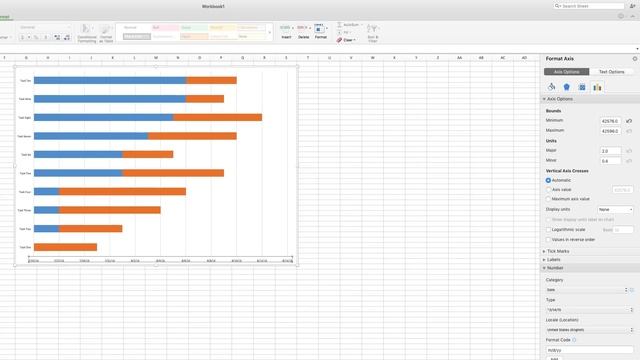Open Format as Table in the ribbon
640x360 pixels.
(x=106, y=33)
